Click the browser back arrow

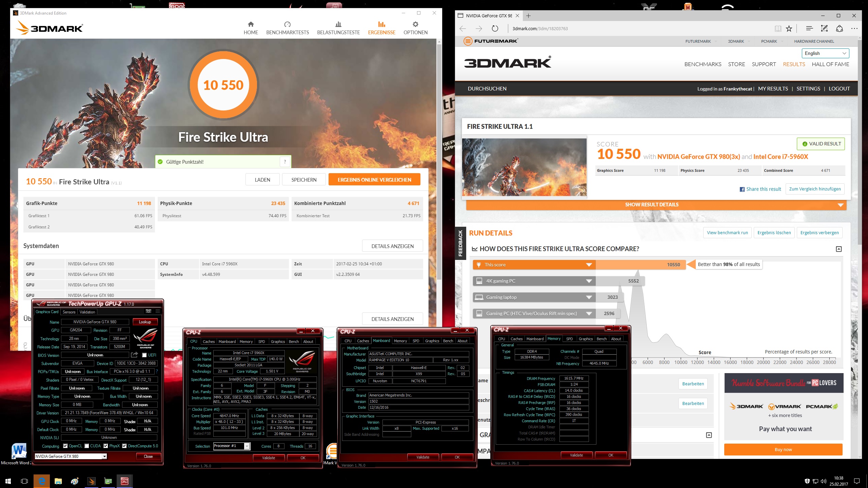pos(463,28)
